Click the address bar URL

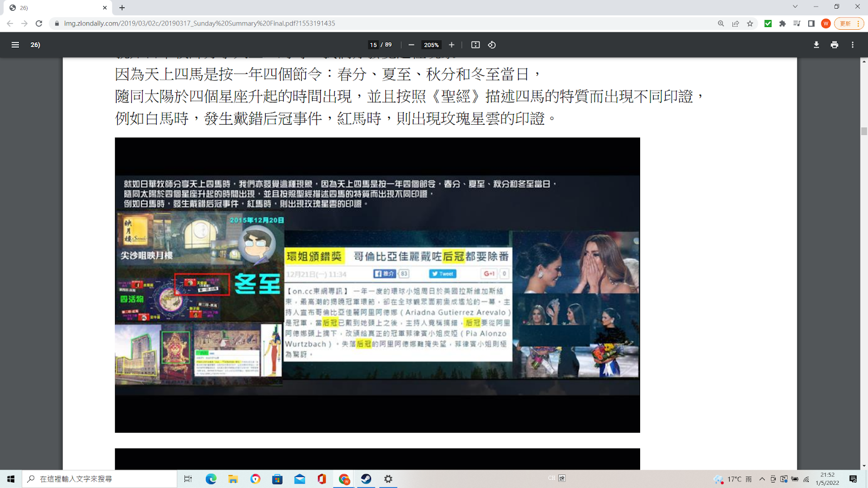click(200, 23)
